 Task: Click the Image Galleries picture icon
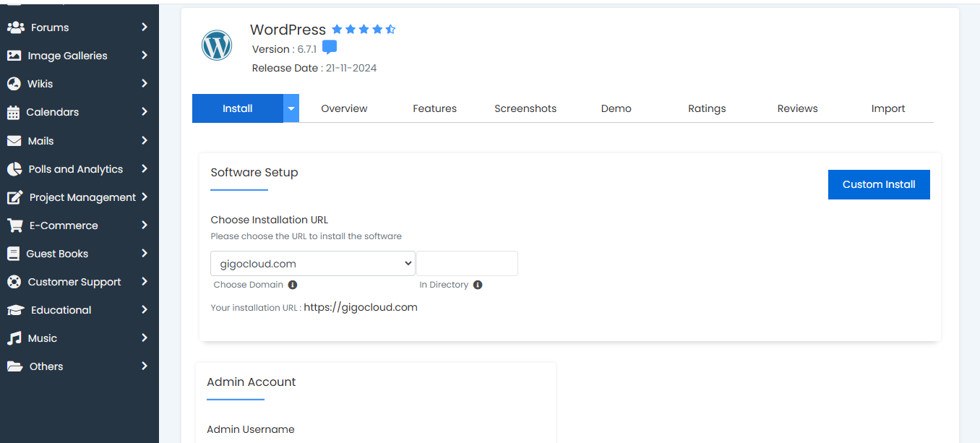tap(14, 56)
